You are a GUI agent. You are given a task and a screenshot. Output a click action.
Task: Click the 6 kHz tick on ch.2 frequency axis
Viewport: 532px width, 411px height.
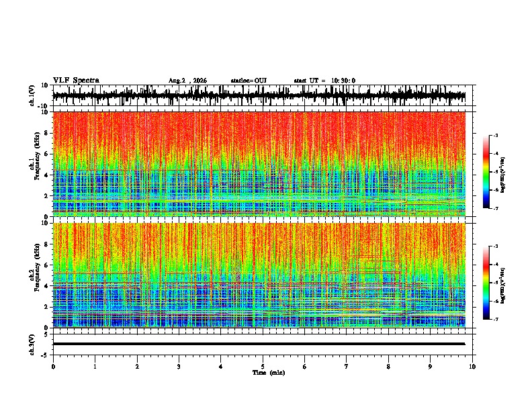tap(46, 265)
